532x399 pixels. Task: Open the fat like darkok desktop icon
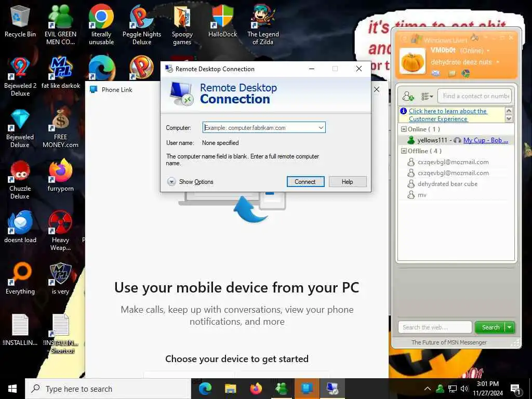(60, 73)
